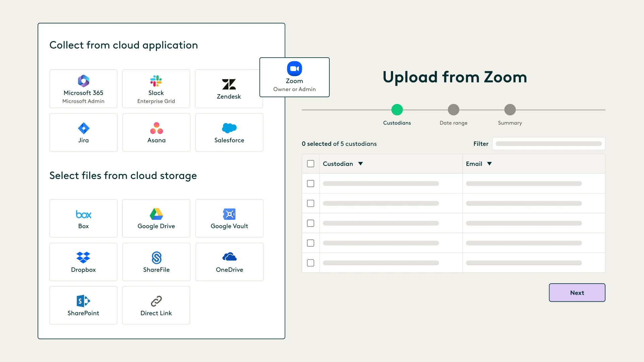
Task: Open the Direct Link chain icon
Action: point(156,301)
